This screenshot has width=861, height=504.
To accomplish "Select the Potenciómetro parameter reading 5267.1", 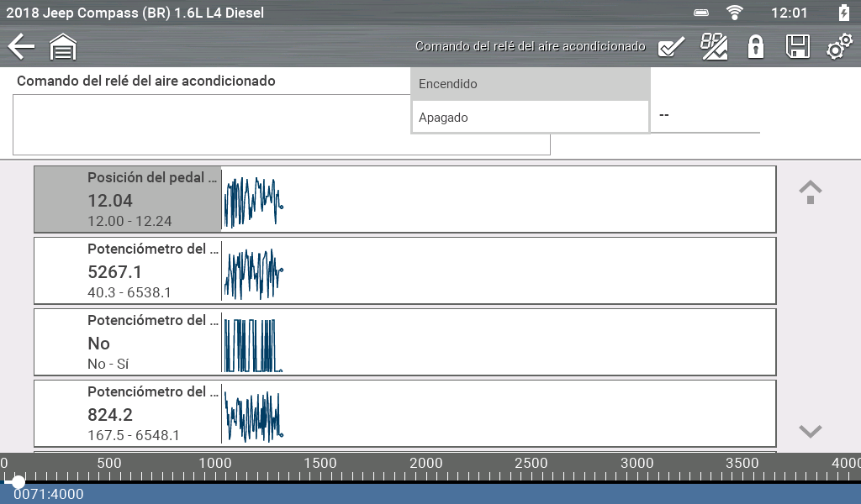I will click(x=127, y=270).
